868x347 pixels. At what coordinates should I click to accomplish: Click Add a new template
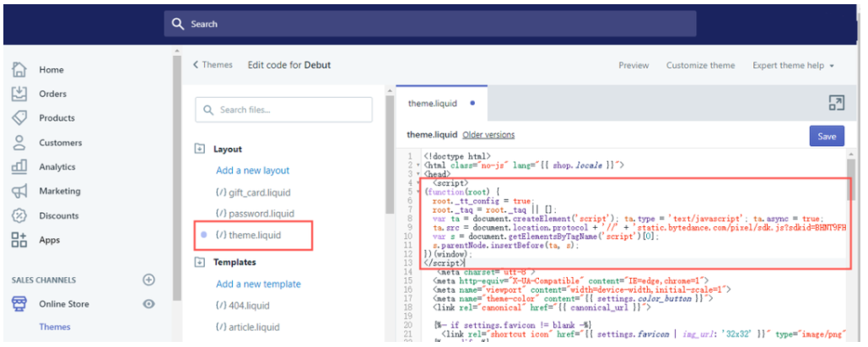click(x=258, y=284)
